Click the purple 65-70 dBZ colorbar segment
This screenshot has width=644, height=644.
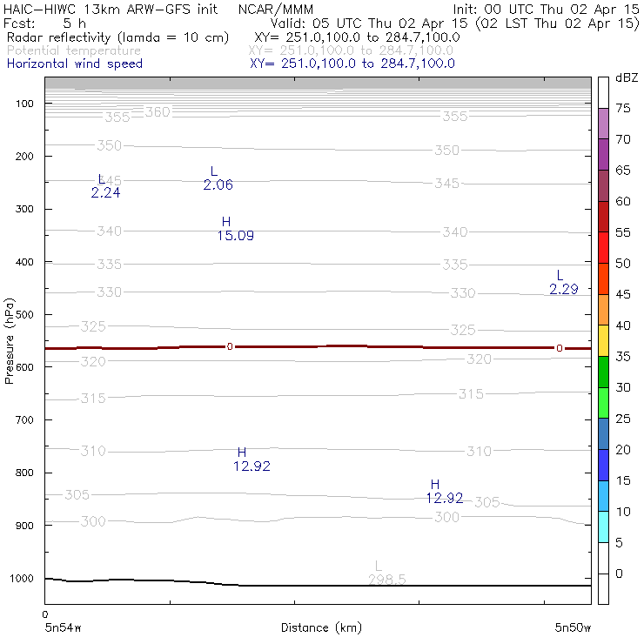point(603,154)
